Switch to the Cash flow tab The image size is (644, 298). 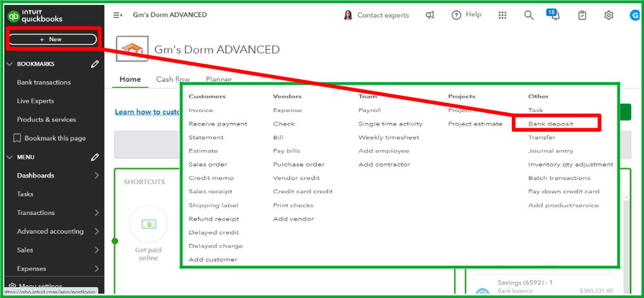pos(173,79)
